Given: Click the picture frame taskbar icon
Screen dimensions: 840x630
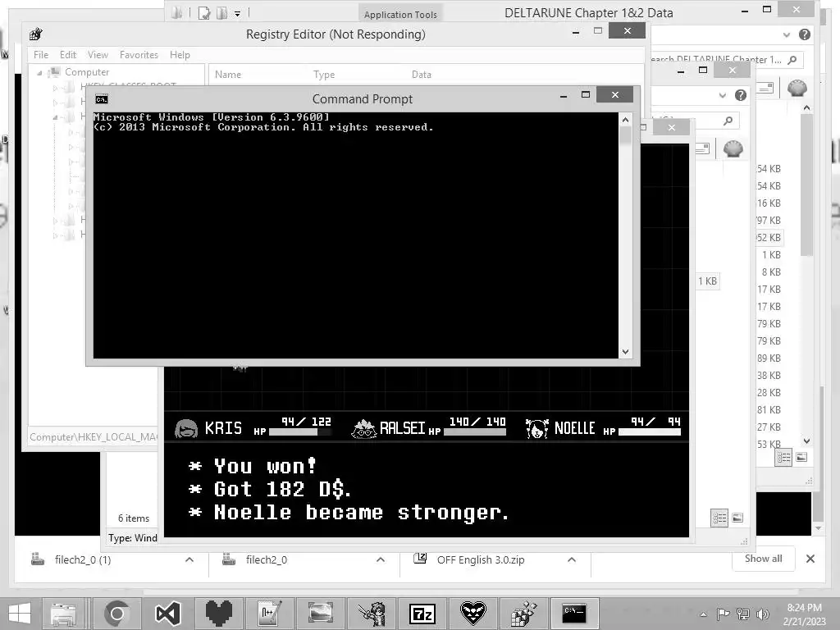Looking at the screenshot, I should [x=321, y=614].
